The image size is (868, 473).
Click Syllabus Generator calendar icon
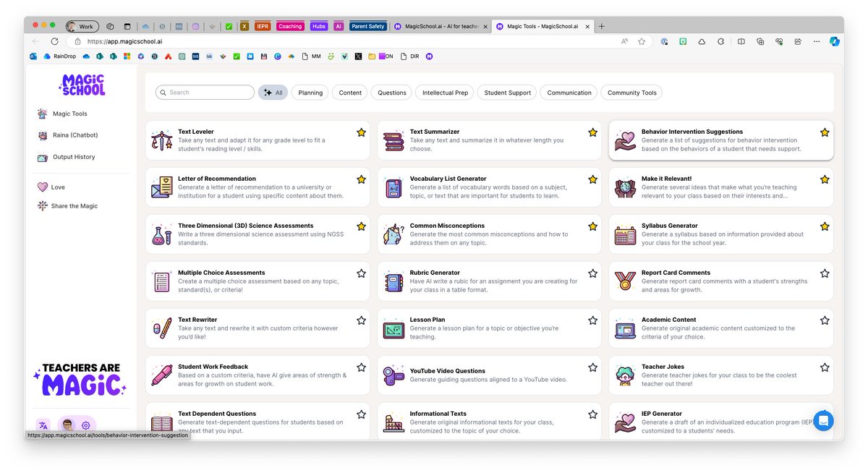tap(625, 234)
